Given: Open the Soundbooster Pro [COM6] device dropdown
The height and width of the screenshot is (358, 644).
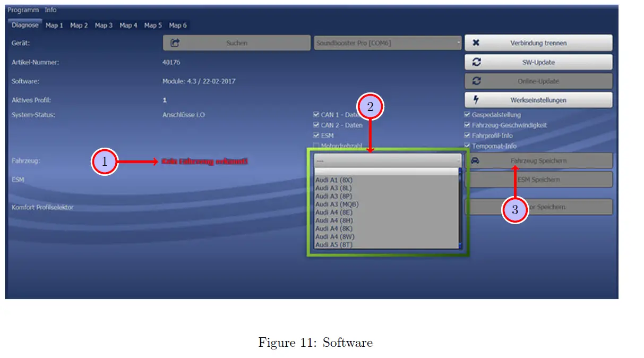Looking at the screenshot, I should pyautogui.click(x=388, y=43).
